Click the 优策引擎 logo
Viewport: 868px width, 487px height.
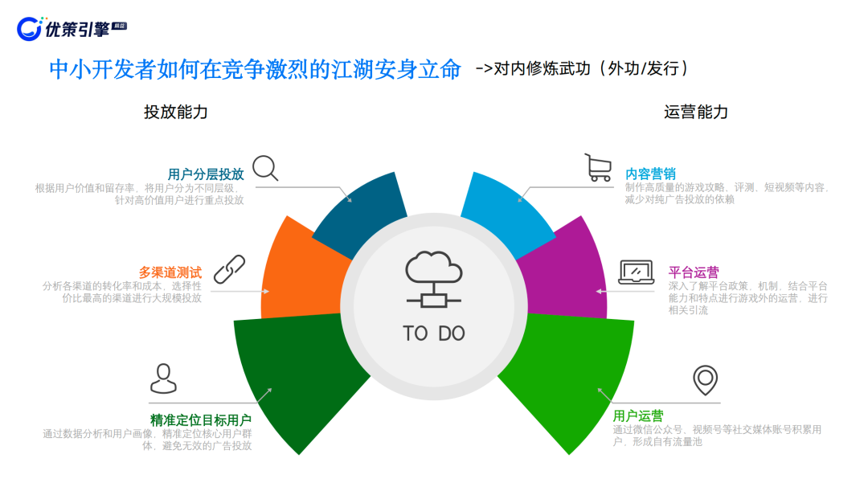(72, 28)
